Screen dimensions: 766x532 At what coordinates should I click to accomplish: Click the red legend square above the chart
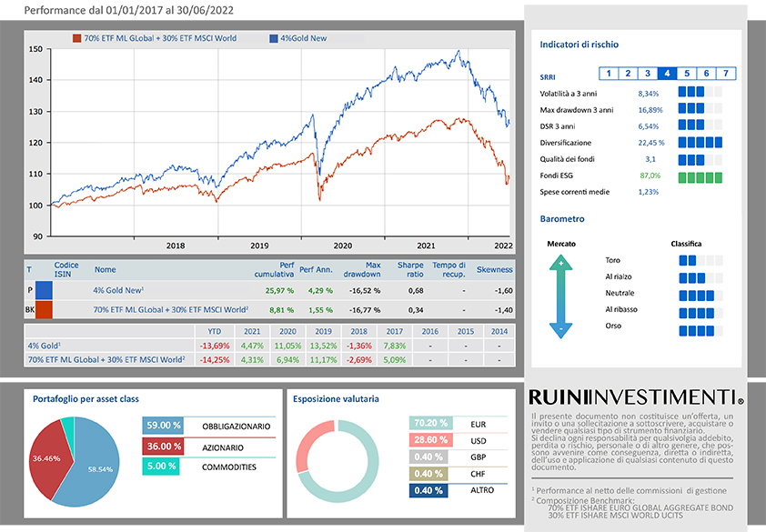coord(76,38)
